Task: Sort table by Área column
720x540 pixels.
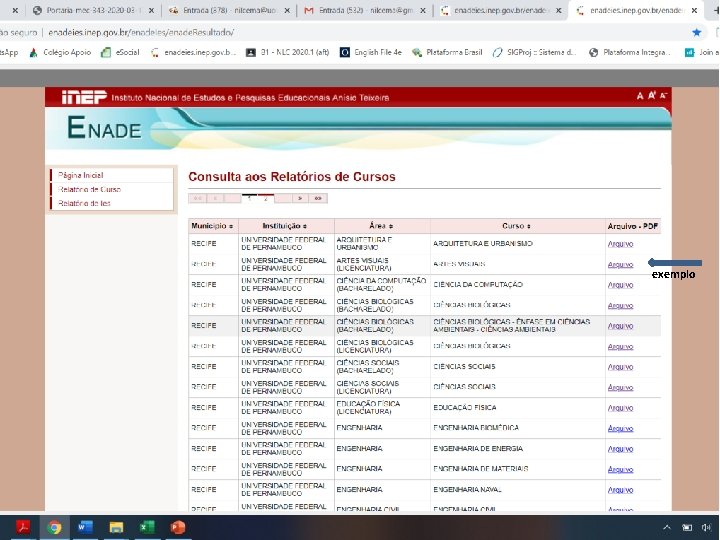Action: click(381, 226)
